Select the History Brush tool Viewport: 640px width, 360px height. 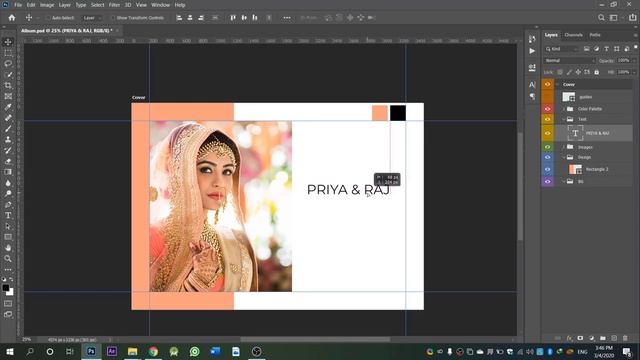click(8, 150)
